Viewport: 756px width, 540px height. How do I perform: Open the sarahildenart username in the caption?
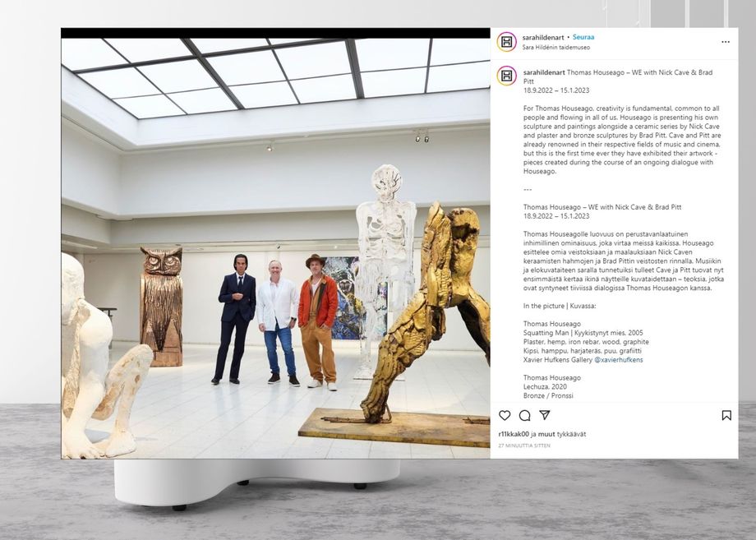click(544, 72)
